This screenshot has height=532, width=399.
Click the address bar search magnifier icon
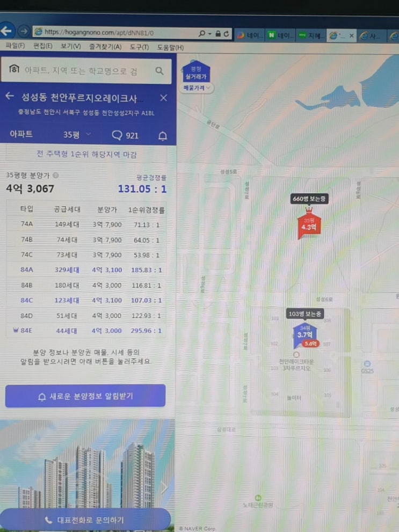202,33
